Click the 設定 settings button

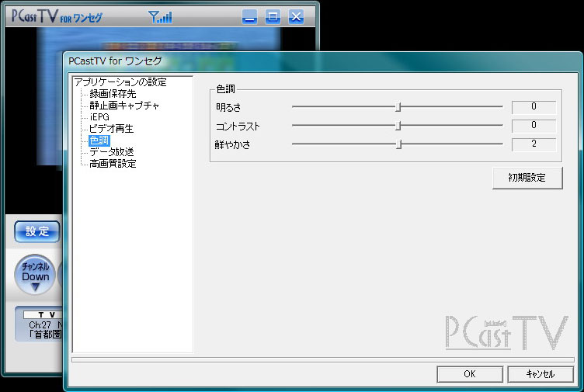[37, 231]
